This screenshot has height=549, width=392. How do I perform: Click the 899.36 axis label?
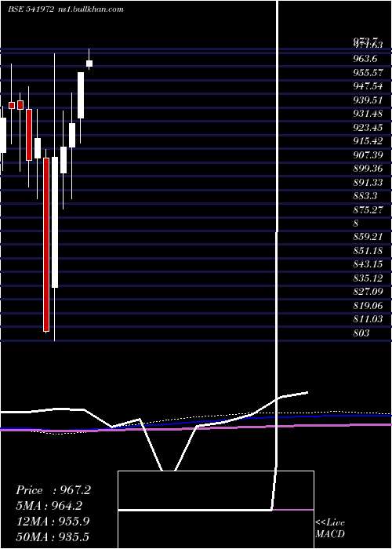pyautogui.click(x=368, y=169)
